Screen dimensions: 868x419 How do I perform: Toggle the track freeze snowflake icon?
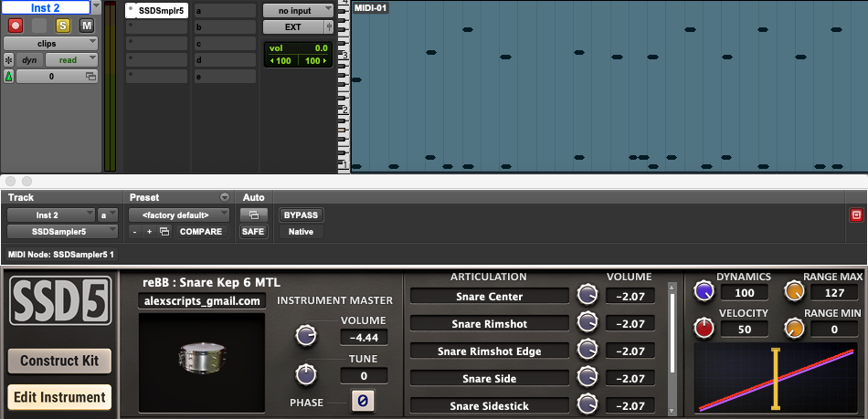tap(9, 60)
